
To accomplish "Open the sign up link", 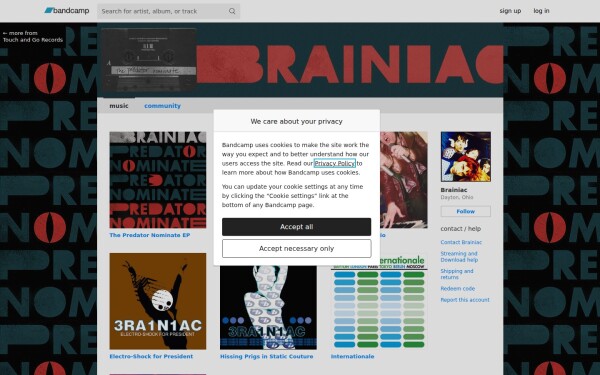I will point(510,11).
